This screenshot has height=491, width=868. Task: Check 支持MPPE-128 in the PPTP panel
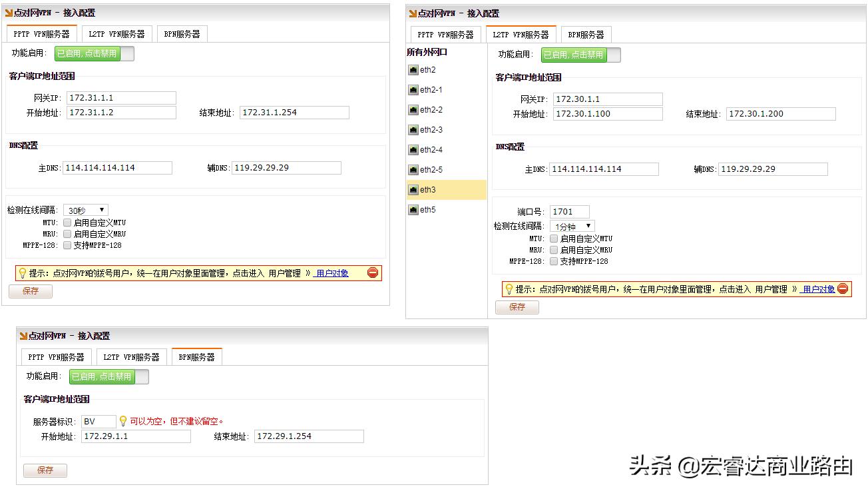point(67,245)
